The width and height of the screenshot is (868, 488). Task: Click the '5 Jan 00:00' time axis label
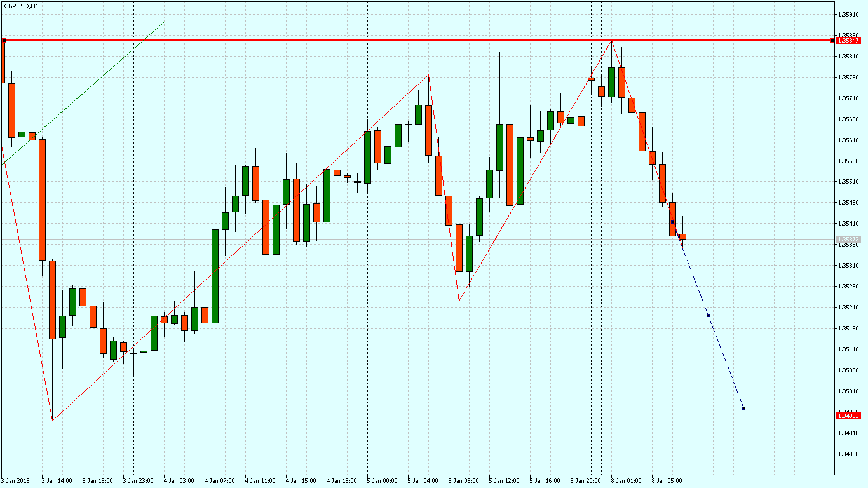(x=382, y=481)
